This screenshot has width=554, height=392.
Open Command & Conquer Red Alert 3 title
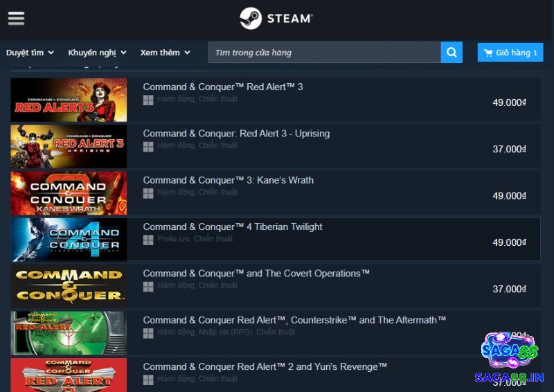(223, 87)
